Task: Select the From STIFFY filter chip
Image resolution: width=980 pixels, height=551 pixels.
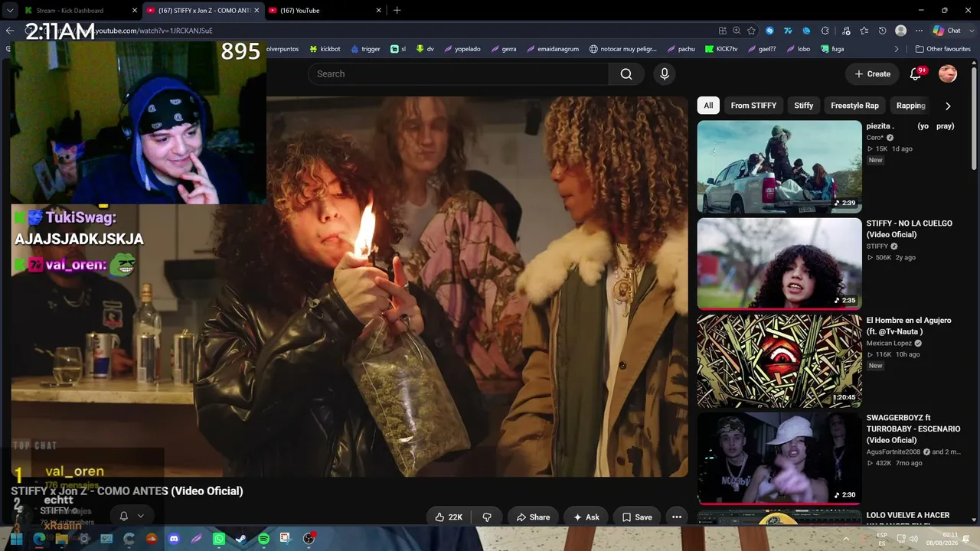Action: point(753,106)
